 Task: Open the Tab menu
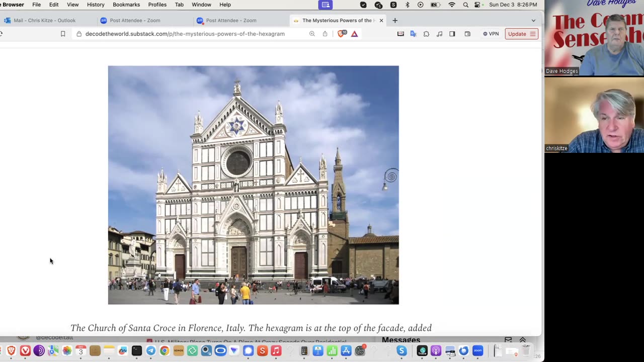pyautogui.click(x=179, y=5)
